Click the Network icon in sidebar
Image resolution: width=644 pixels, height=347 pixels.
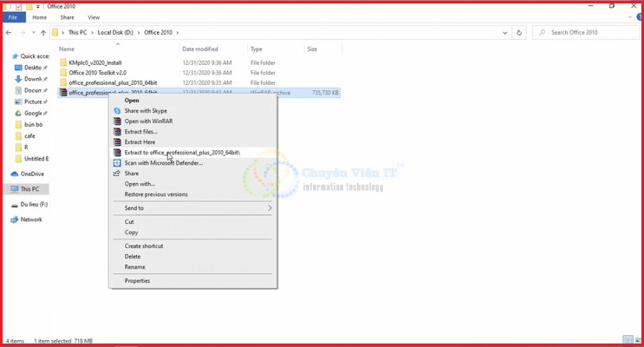(15, 219)
